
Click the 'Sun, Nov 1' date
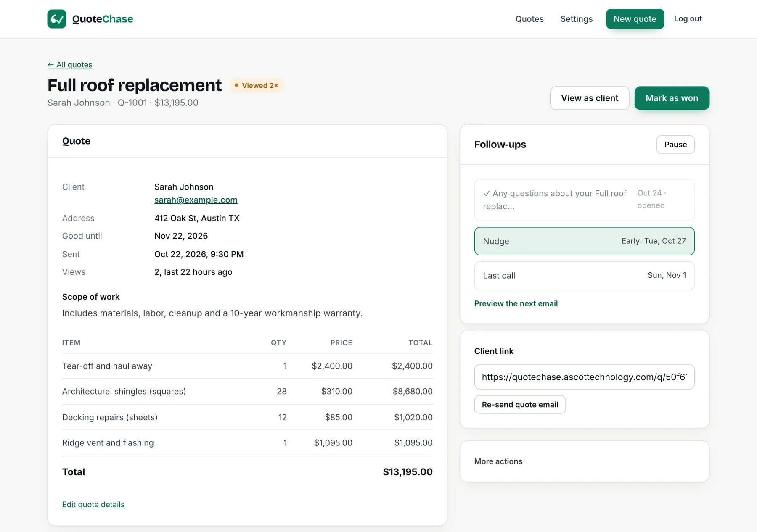(667, 275)
